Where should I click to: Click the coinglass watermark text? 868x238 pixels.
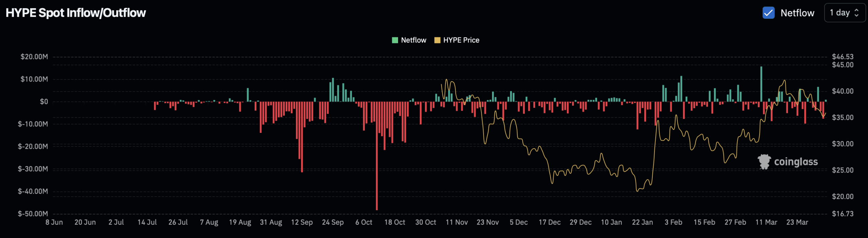[796, 162]
